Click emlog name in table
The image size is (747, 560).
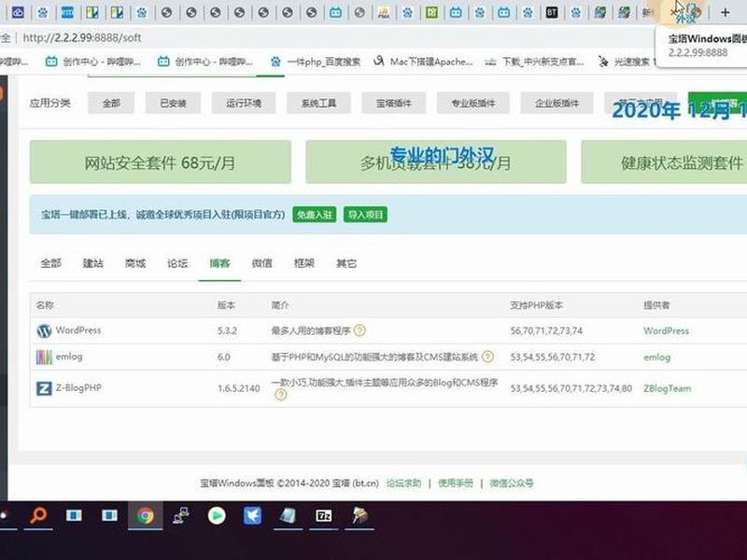pyautogui.click(x=69, y=357)
